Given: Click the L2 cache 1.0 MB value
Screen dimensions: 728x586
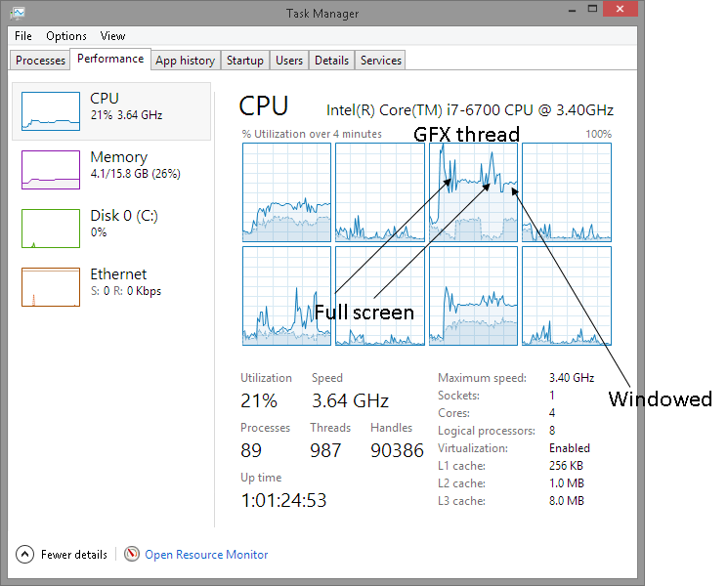Looking at the screenshot, I should pyautogui.click(x=567, y=483).
